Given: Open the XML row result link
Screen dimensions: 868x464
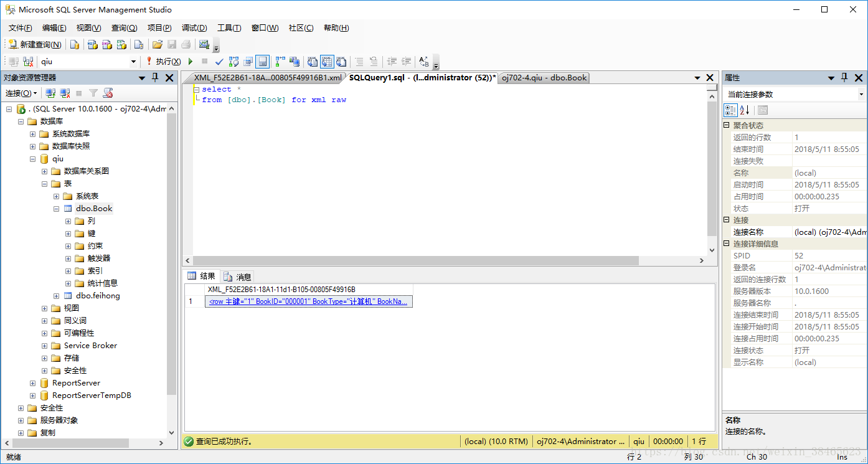Looking at the screenshot, I should tap(308, 301).
